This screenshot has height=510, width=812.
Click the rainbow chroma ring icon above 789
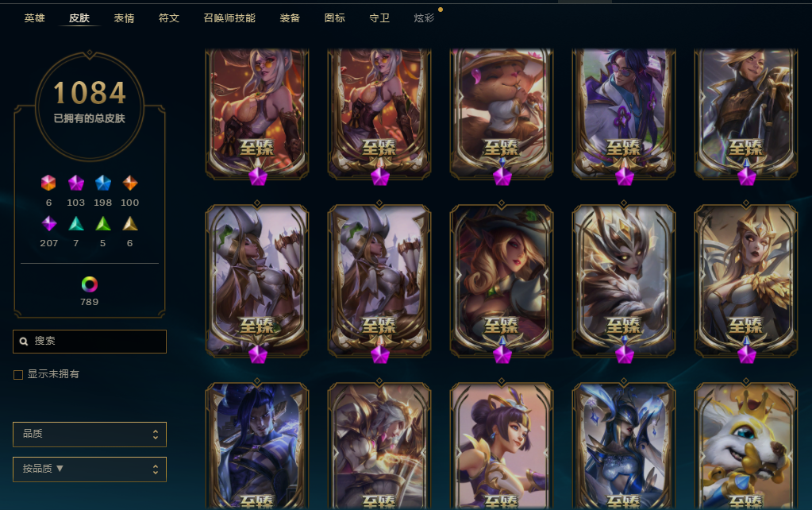pyautogui.click(x=89, y=284)
